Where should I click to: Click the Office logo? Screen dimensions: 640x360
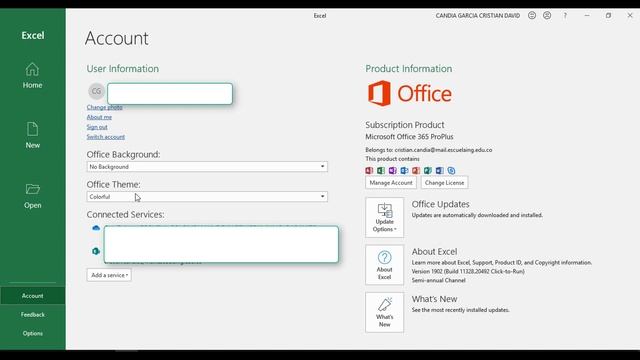pos(410,93)
